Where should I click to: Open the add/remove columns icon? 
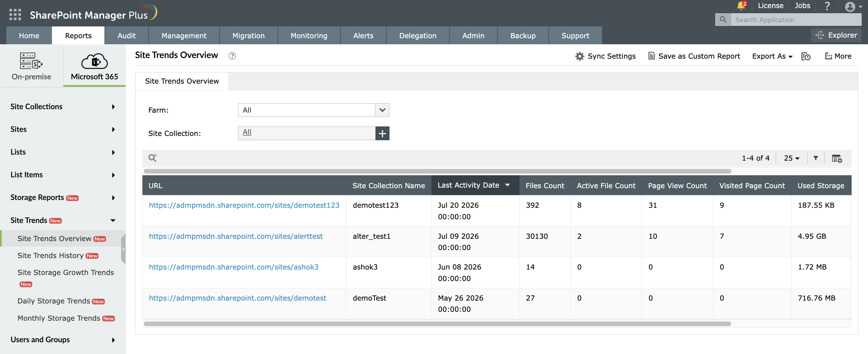(837, 158)
